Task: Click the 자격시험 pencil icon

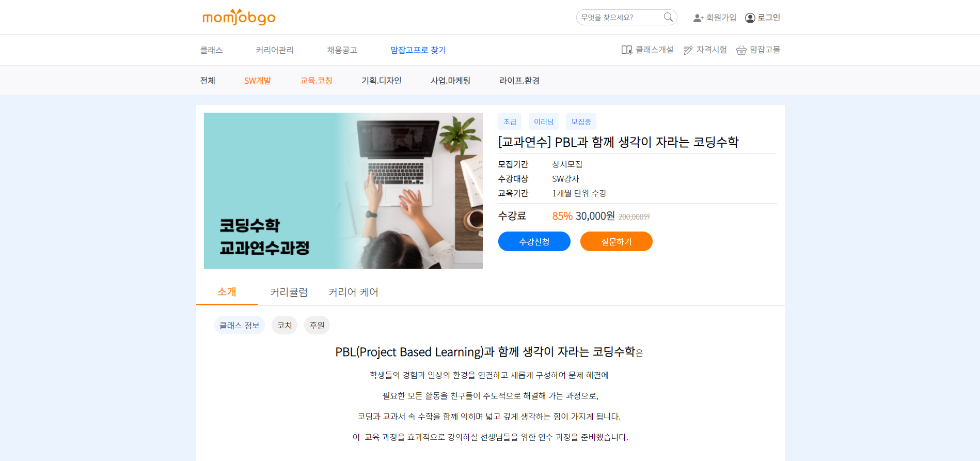Action: 688,50
